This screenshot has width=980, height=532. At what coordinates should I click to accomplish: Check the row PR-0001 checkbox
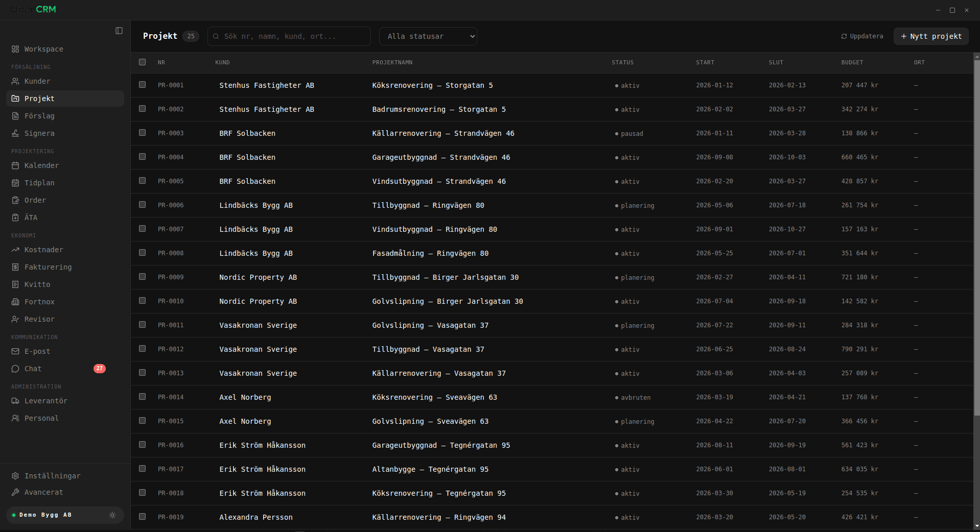[x=143, y=85]
